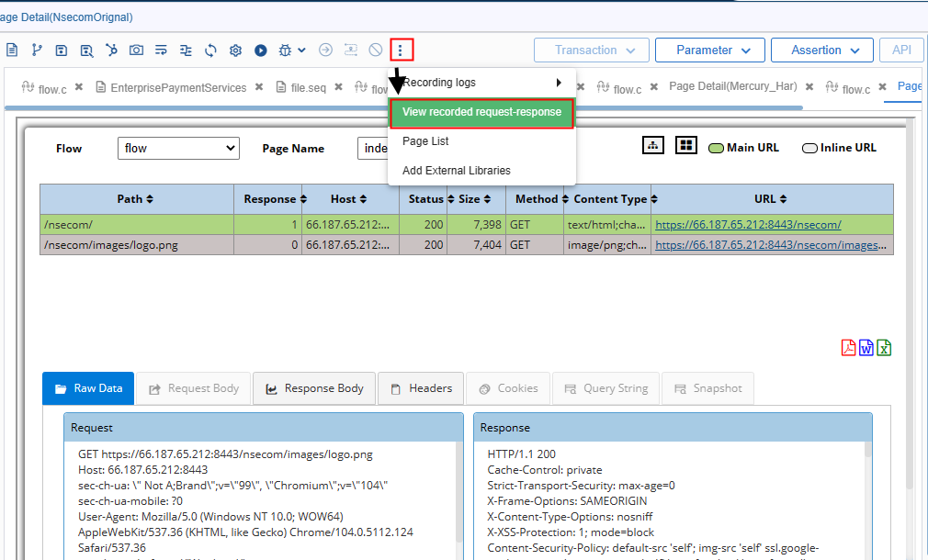Image resolution: width=928 pixels, height=560 pixels.
Task: Click the disabled stop circle icon
Action: pyautogui.click(x=375, y=50)
